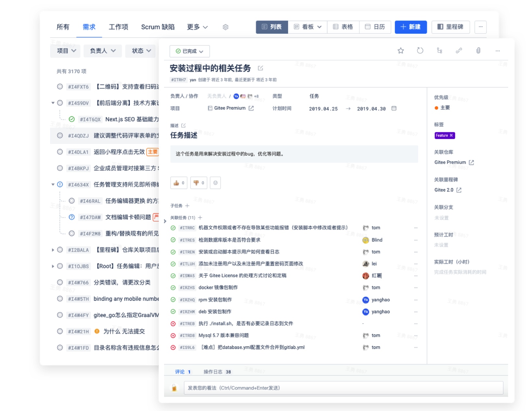Toggle status circle of task #I4FXT6

pos(60,86)
